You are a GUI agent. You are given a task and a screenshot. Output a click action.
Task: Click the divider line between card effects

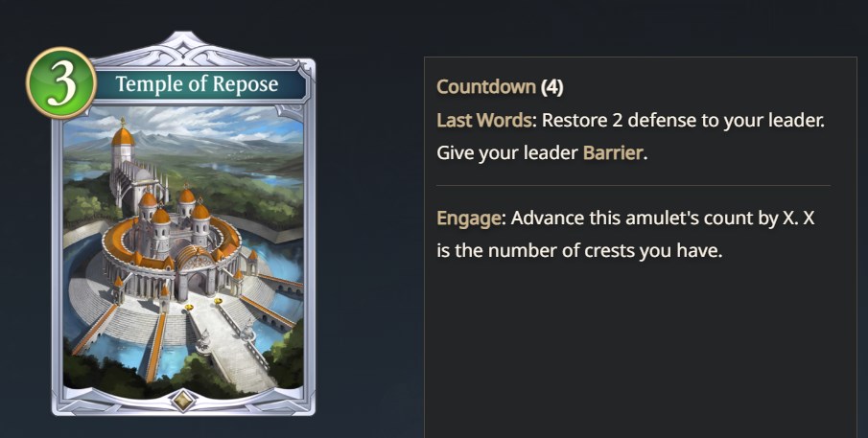tap(633, 185)
